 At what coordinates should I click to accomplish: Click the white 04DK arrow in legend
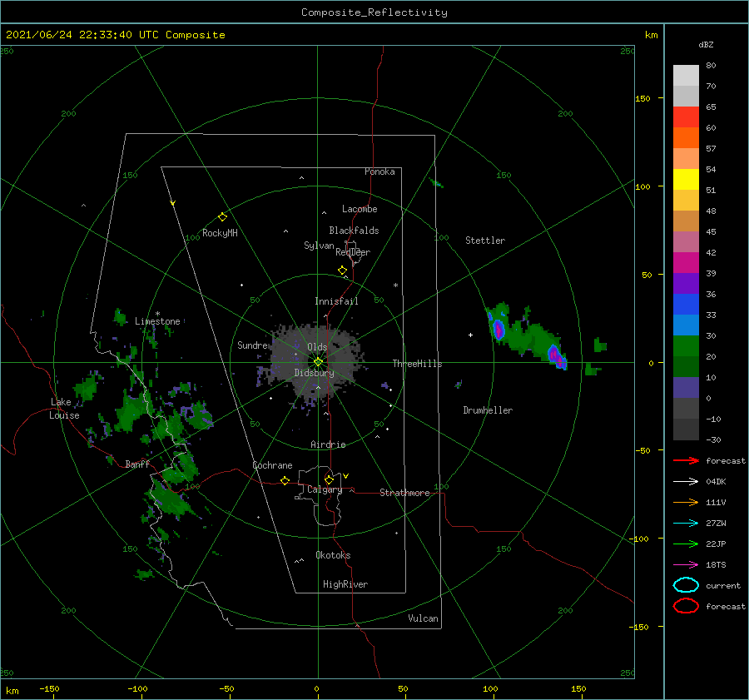click(686, 481)
